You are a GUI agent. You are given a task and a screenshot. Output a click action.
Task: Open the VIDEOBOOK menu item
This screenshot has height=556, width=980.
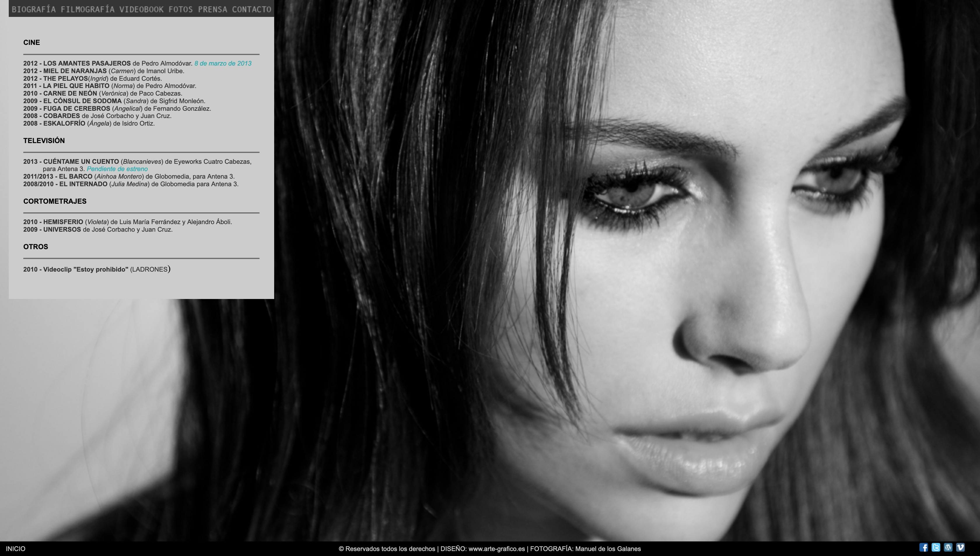(x=141, y=10)
